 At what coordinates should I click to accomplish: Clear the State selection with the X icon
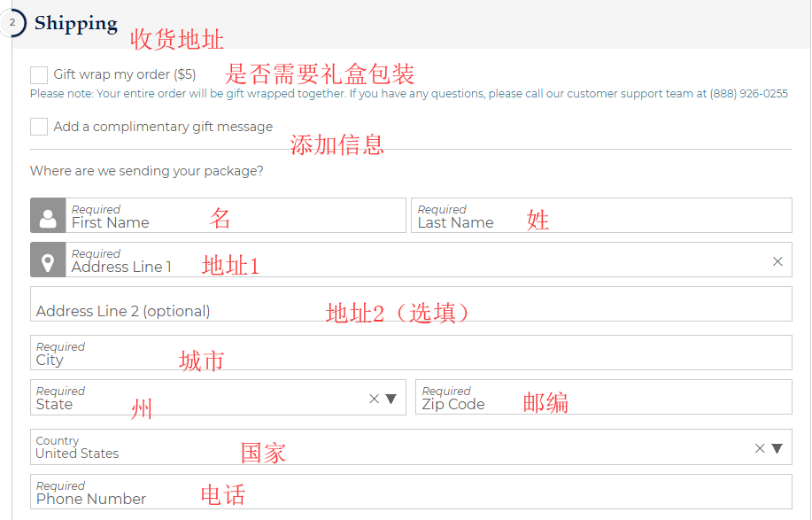(374, 399)
